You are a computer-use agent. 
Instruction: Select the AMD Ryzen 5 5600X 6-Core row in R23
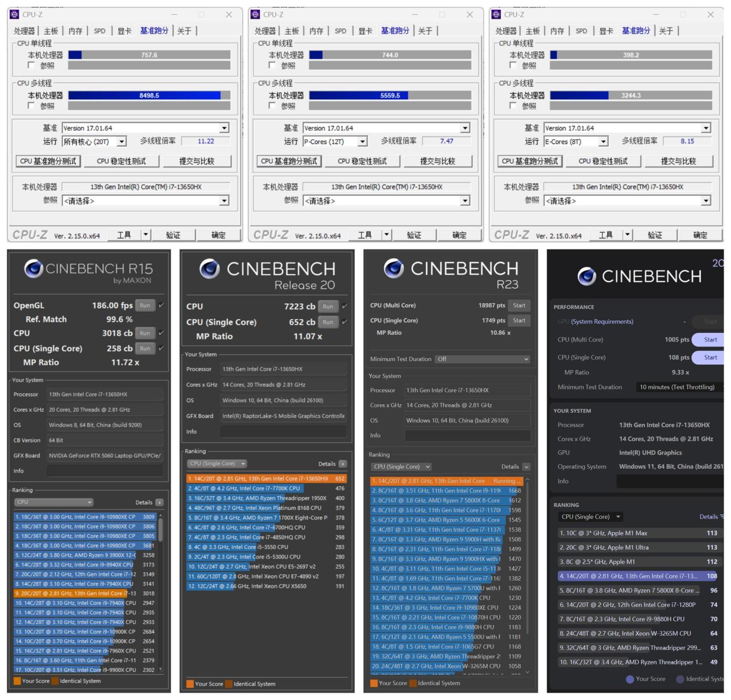tap(447, 520)
